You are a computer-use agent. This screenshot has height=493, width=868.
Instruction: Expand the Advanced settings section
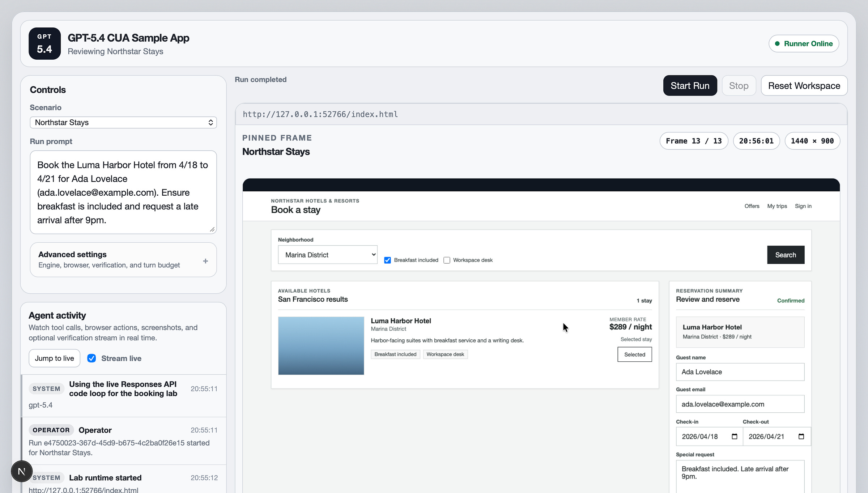(109, 259)
